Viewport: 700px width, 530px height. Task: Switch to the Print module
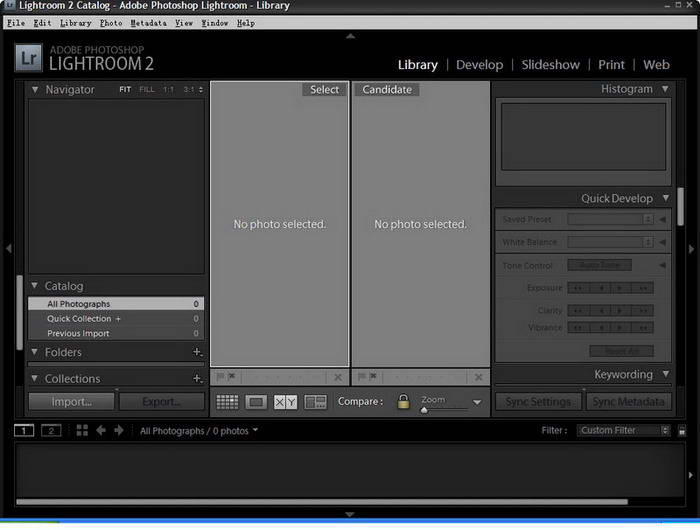pos(611,65)
